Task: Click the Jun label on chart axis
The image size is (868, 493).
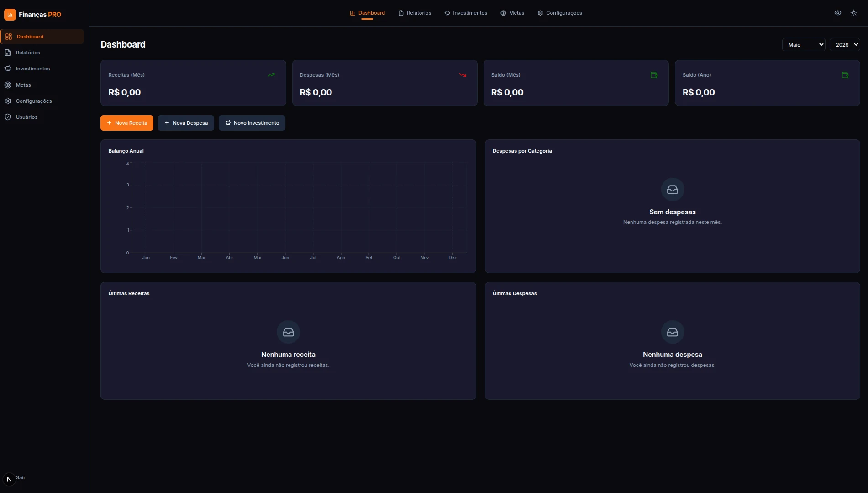Action: (285, 258)
